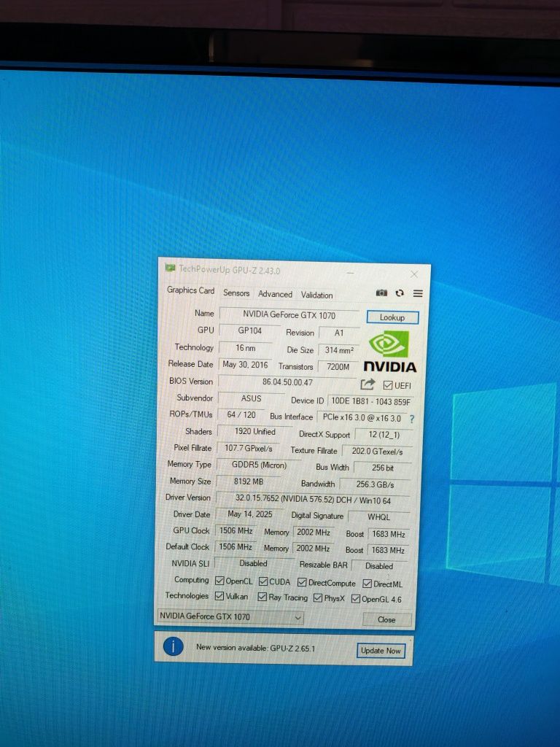Click the refresh icon in GPU-Z toolbar
The height and width of the screenshot is (747, 560).
pos(400,293)
